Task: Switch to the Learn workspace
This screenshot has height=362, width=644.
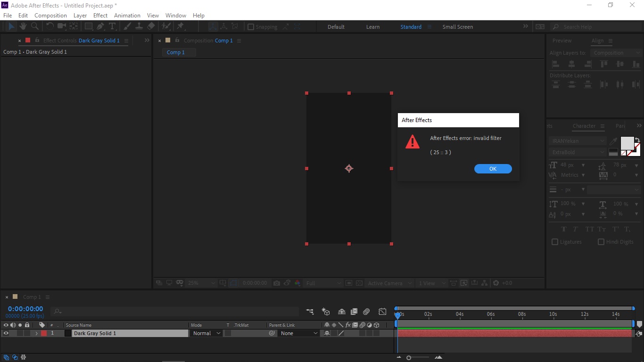Action: 373,27
